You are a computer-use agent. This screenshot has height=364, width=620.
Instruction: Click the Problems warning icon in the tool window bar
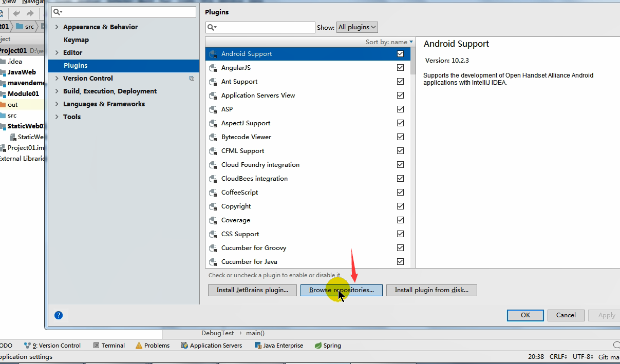139,346
